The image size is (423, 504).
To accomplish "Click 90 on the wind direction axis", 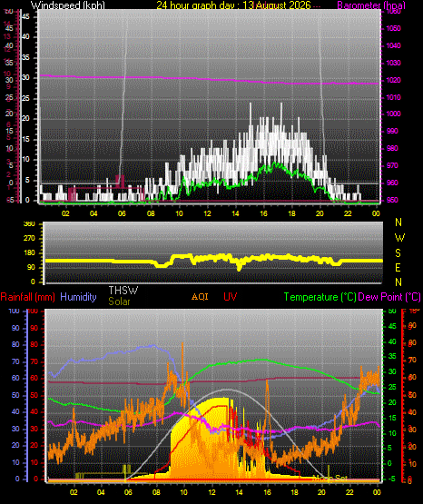I will point(32,267).
